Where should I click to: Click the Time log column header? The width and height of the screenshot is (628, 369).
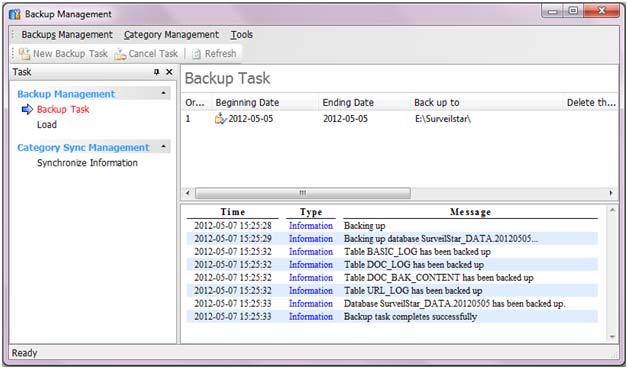pos(233,212)
